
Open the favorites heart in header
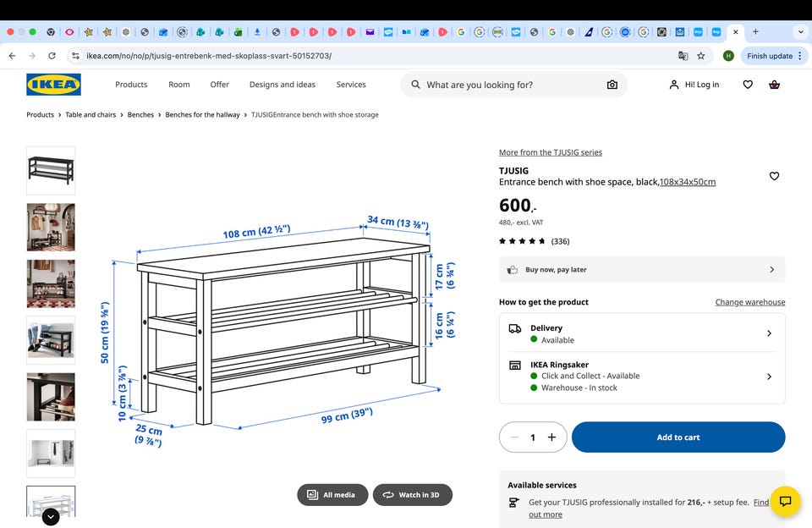(x=748, y=85)
